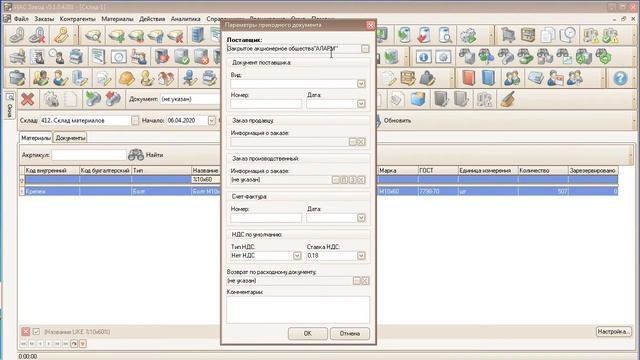Screen dimensions: 640x360
Task: Click the blue server cabinet icon
Action: click(198, 36)
